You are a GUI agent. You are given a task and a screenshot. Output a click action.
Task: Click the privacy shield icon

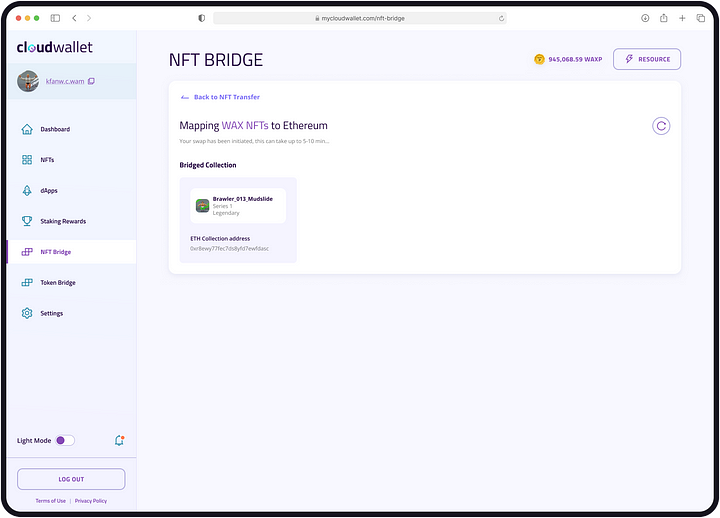pos(202,18)
